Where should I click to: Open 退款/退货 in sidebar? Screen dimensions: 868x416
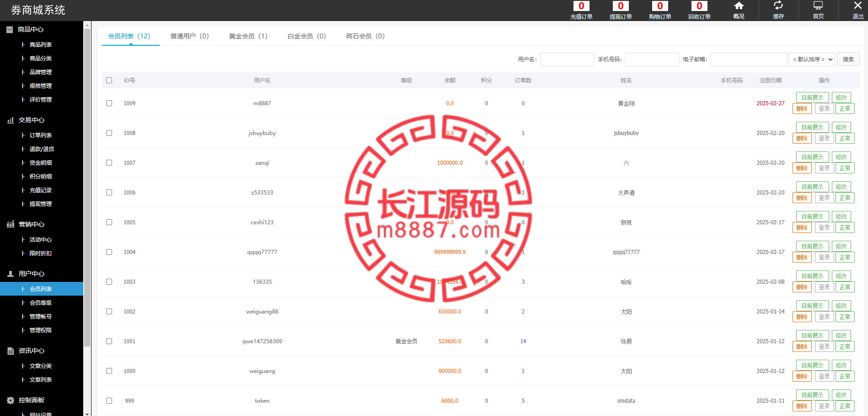pyautogui.click(x=42, y=149)
